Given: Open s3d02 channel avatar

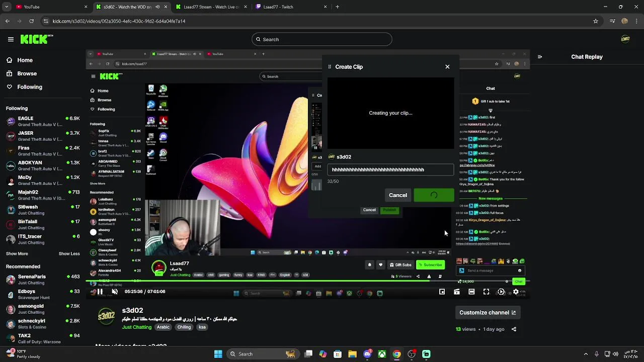Looking at the screenshot, I should pyautogui.click(x=106, y=316).
